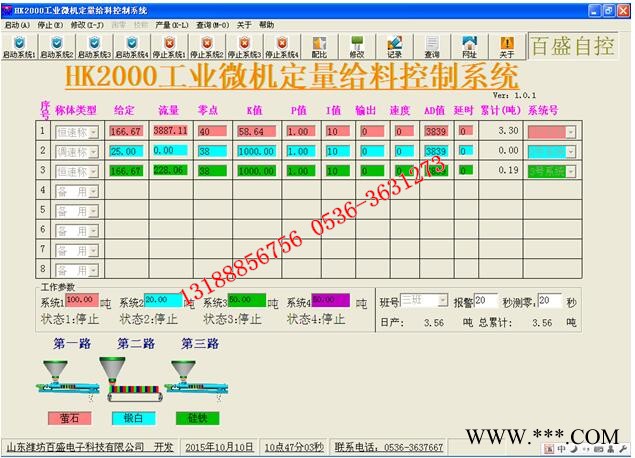Viewport: 635px width, 458px height.
Task: Expand row 3 scale type dropdown
Action: 94,172
